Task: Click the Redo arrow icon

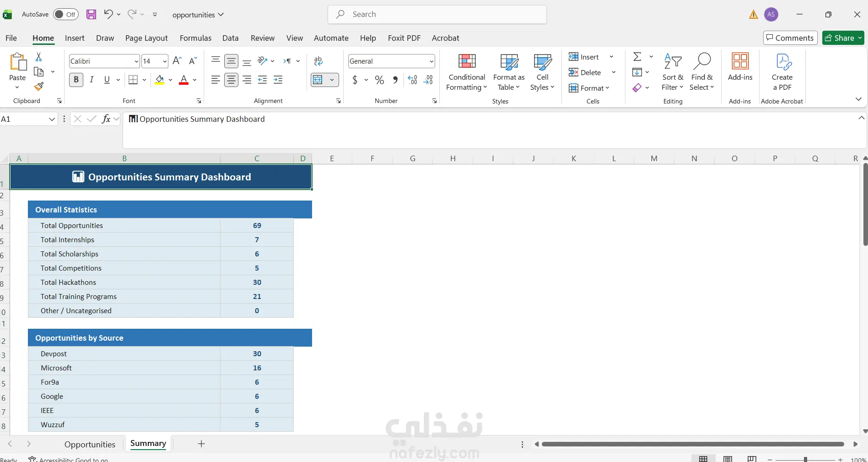Action: [x=132, y=14]
